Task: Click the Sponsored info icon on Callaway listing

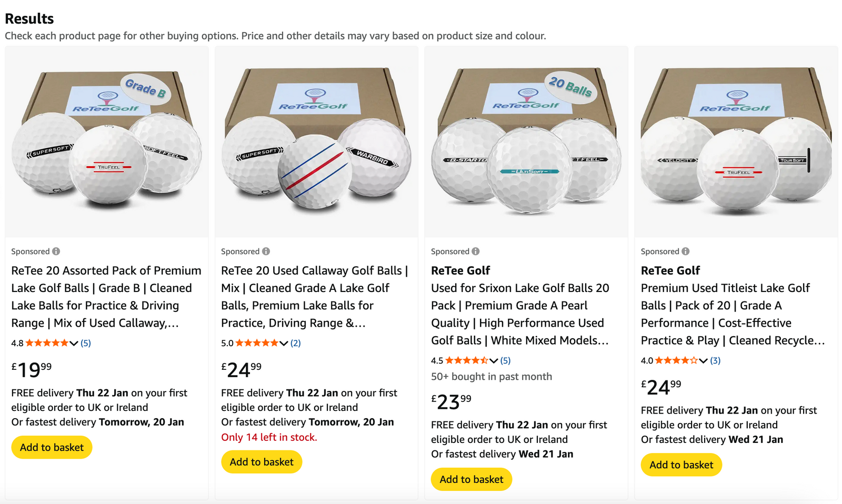Action: [x=266, y=251]
